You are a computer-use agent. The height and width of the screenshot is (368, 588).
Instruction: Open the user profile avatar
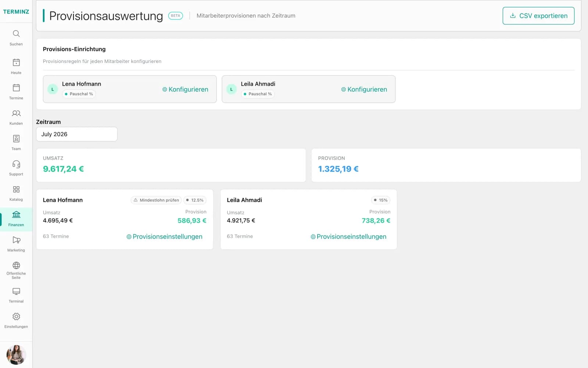[x=16, y=355]
